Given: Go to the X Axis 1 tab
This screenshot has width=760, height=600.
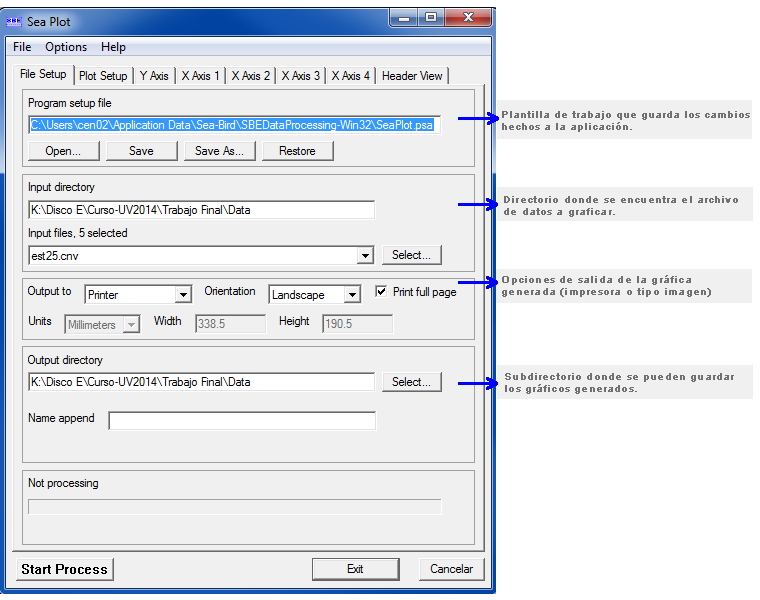Looking at the screenshot, I should [x=200, y=76].
